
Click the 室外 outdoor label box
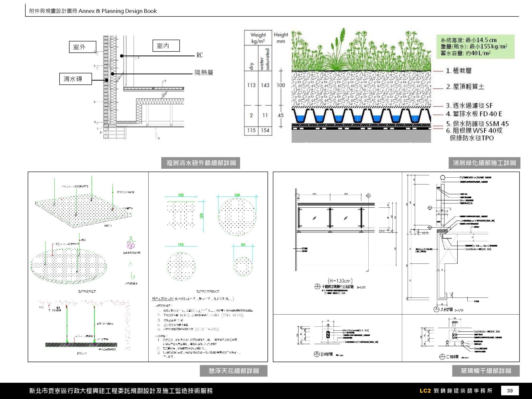[82, 47]
